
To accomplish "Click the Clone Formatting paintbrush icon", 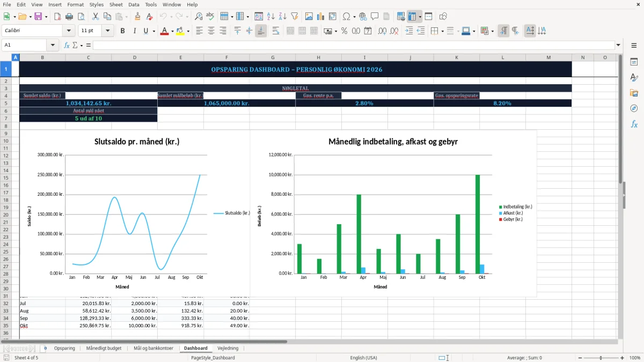I will tap(137, 16).
